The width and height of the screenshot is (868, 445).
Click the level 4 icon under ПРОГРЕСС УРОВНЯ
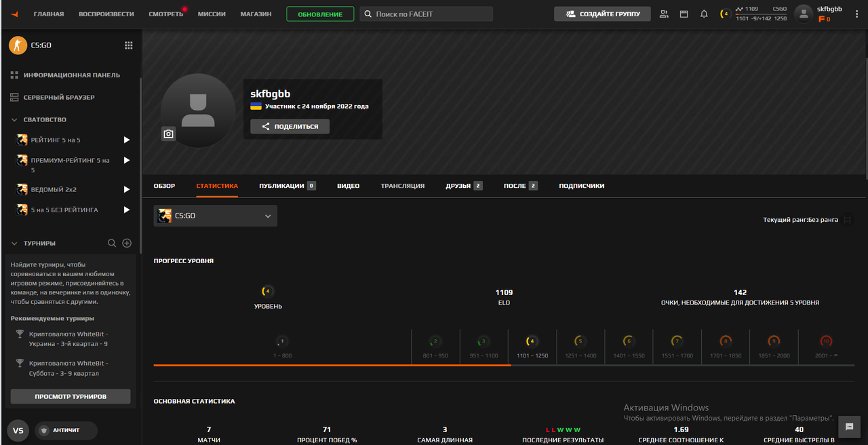click(x=268, y=292)
